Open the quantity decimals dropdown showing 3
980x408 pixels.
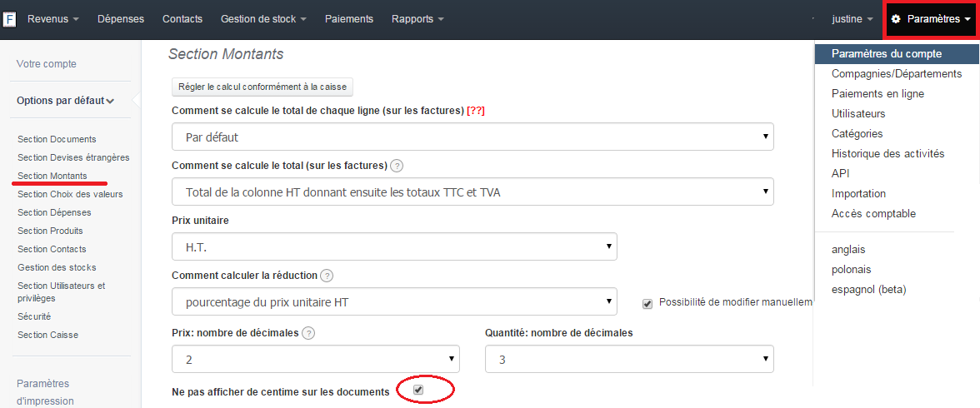tap(629, 359)
